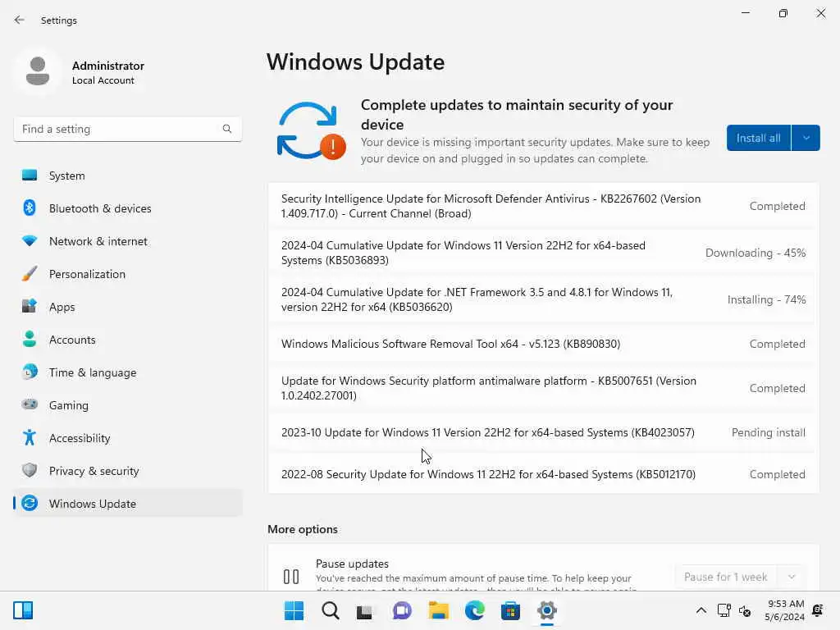Click the Gaming controller icon
The height and width of the screenshot is (630, 840).
(x=30, y=404)
